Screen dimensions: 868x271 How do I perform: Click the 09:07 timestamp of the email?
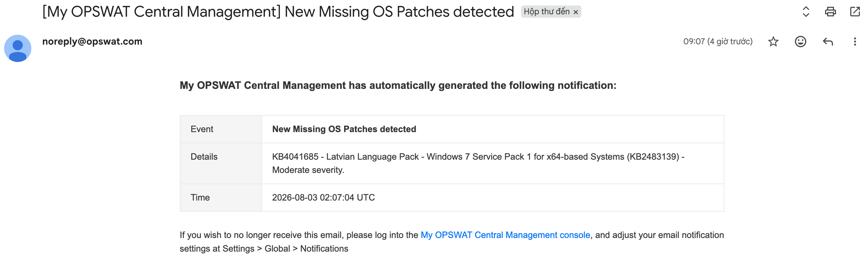tap(718, 42)
